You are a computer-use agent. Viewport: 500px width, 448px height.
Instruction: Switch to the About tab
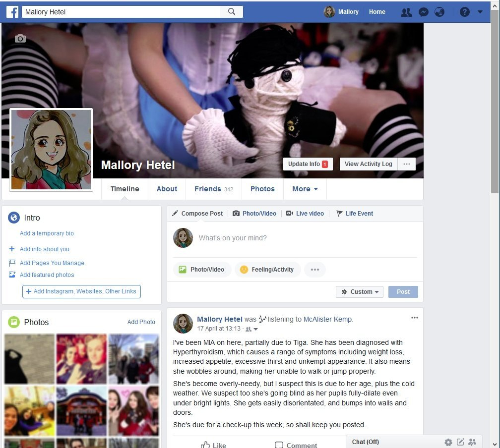(x=167, y=189)
